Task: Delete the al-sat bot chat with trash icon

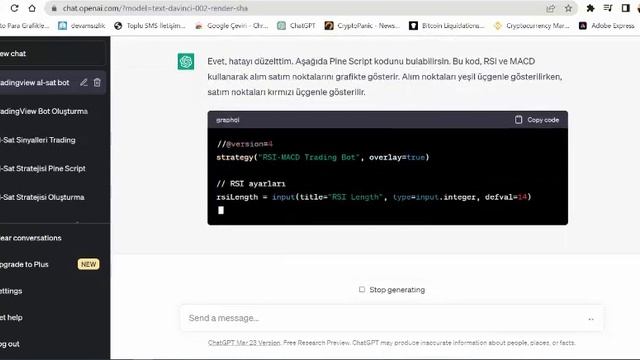Action: pos(97,82)
